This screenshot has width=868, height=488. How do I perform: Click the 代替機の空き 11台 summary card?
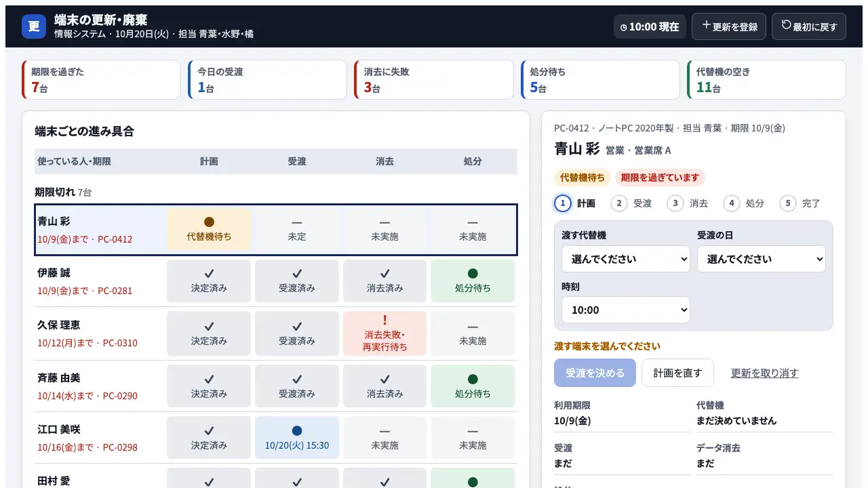766,80
